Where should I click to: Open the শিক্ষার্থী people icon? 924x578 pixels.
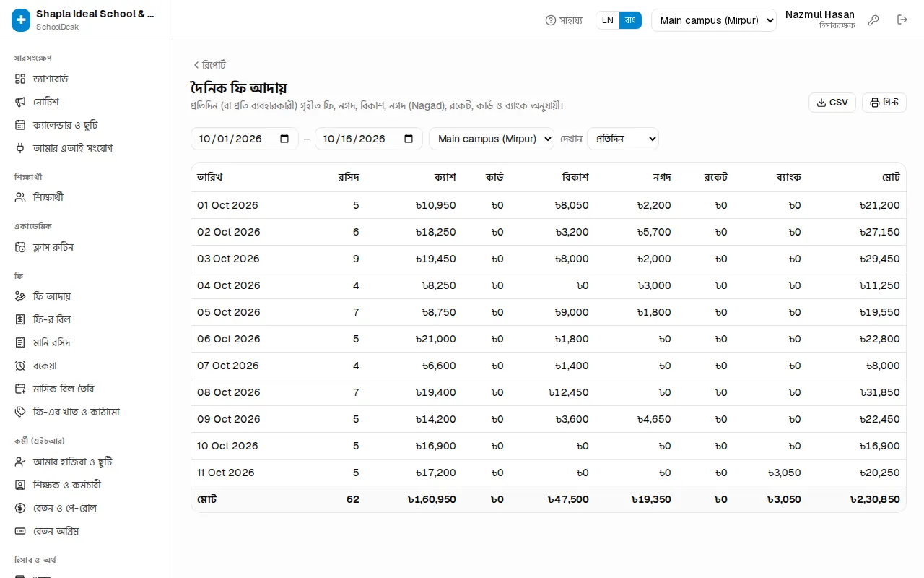(x=20, y=197)
